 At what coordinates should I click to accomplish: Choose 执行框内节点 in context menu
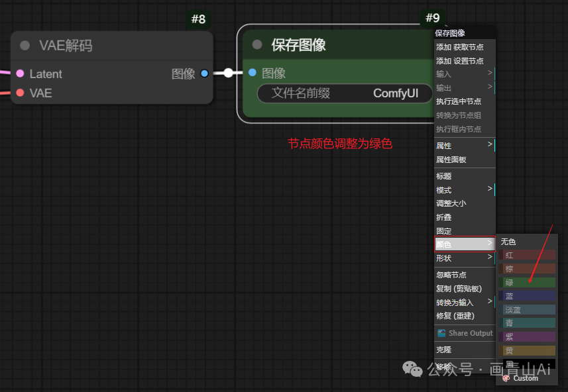pos(465,129)
